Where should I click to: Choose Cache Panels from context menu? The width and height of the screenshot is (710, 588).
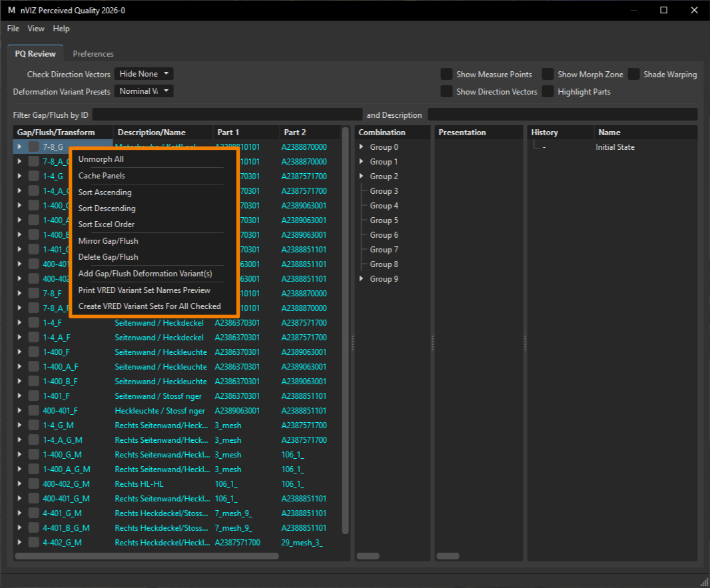[x=101, y=176]
